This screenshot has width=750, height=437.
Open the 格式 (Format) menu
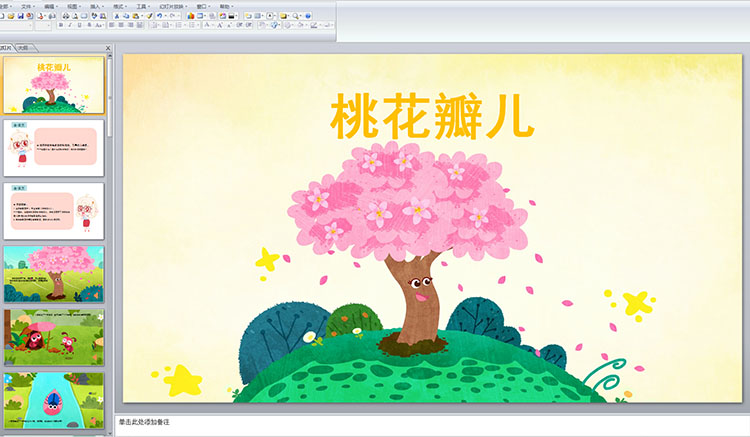pos(120,7)
